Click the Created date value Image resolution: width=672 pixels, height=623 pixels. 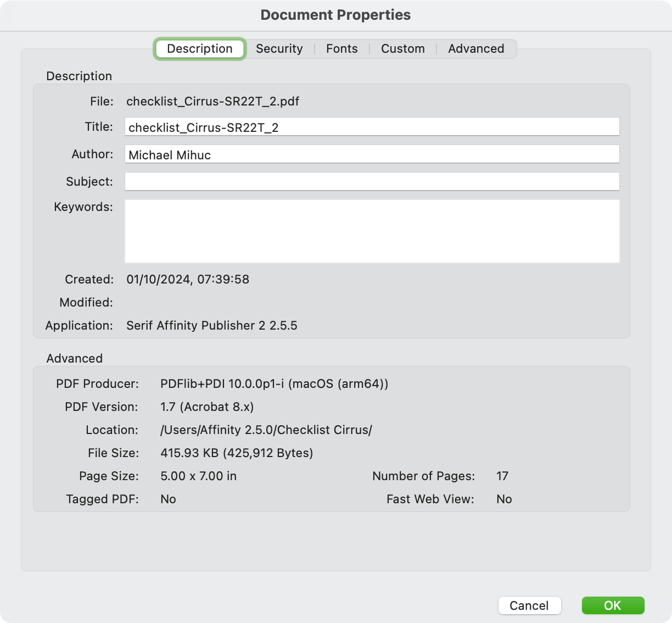pyautogui.click(x=188, y=280)
